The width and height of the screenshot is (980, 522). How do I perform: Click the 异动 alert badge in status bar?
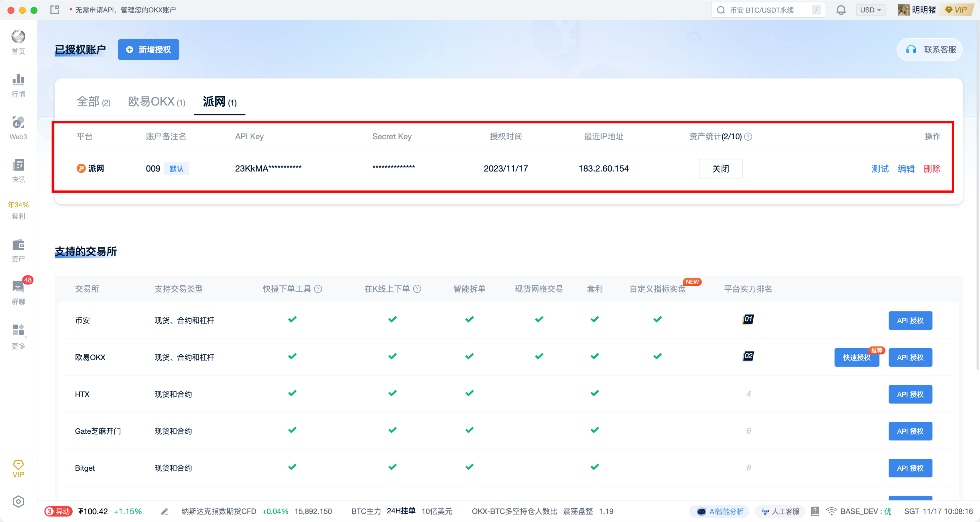[58, 511]
